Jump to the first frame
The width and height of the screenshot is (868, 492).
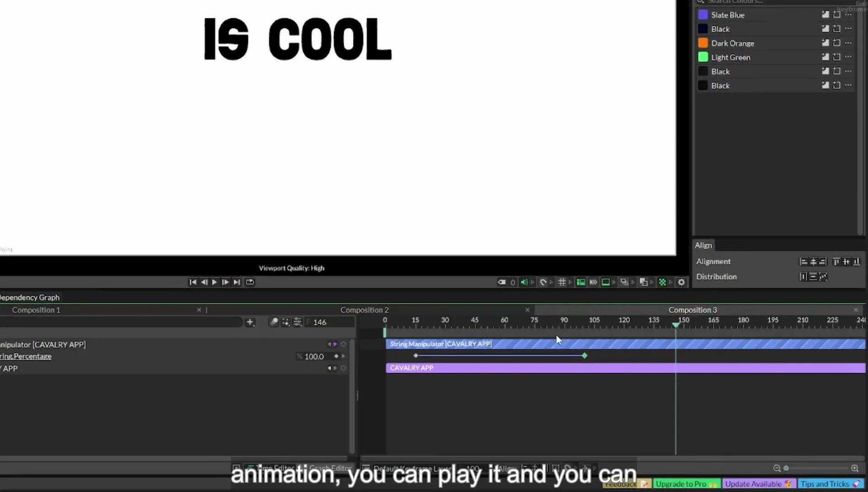click(x=193, y=282)
